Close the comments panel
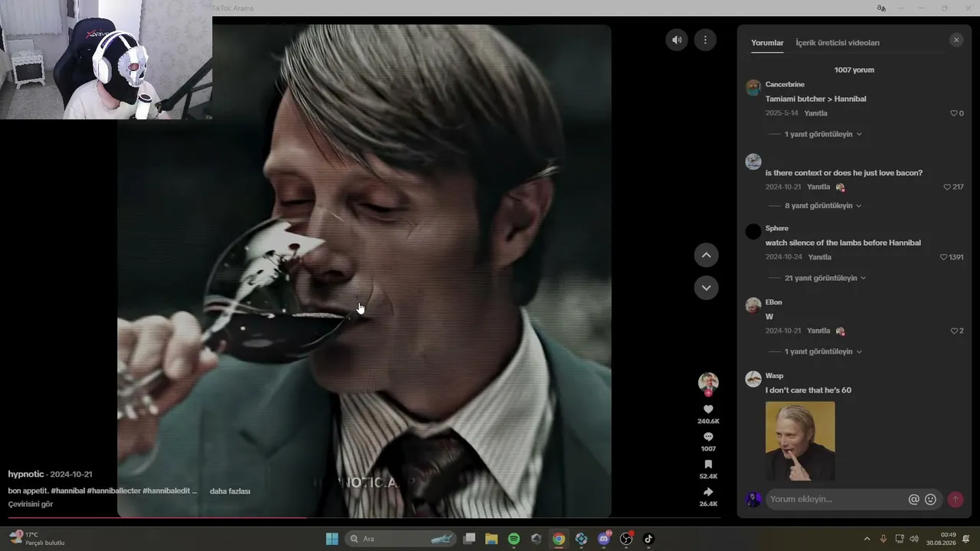Image resolution: width=980 pixels, height=551 pixels. tap(956, 40)
